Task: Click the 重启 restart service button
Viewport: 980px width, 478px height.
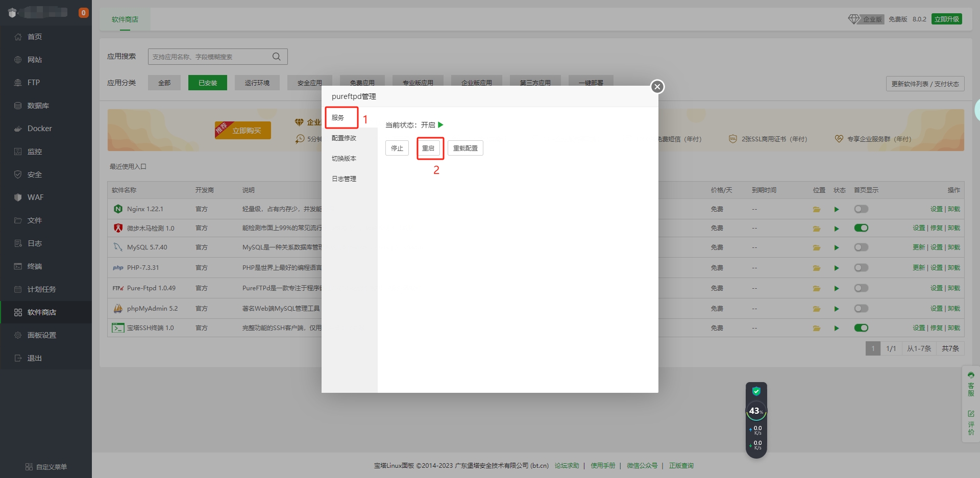Action: tap(428, 148)
